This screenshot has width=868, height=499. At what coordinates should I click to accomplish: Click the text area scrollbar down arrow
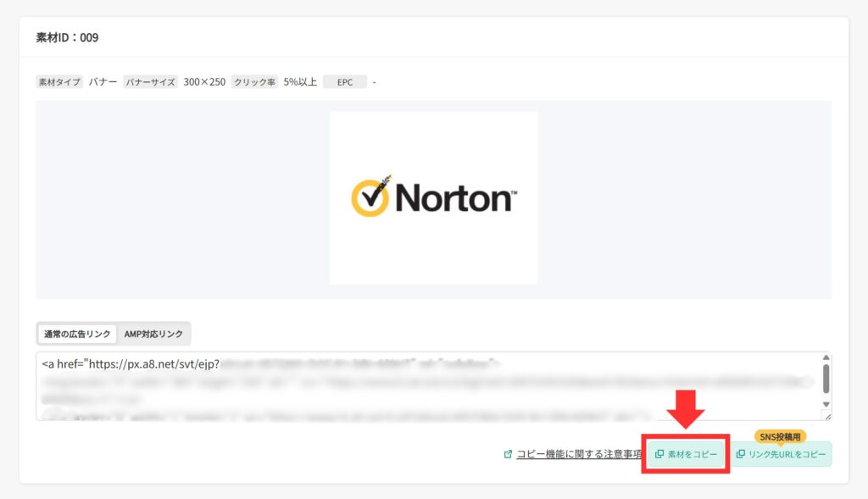coord(826,404)
